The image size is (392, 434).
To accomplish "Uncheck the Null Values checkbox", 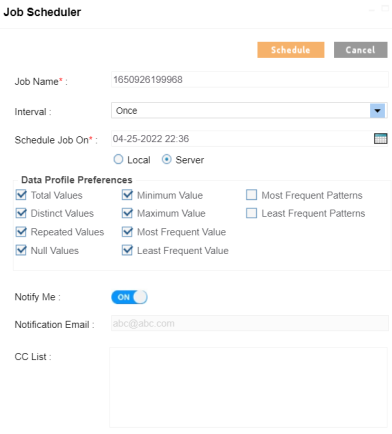I will 21,250.
